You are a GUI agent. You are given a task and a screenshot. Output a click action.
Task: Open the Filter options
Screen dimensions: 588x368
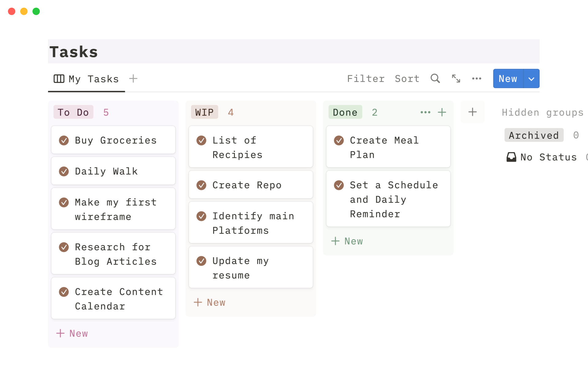pyautogui.click(x=366, y=79)
